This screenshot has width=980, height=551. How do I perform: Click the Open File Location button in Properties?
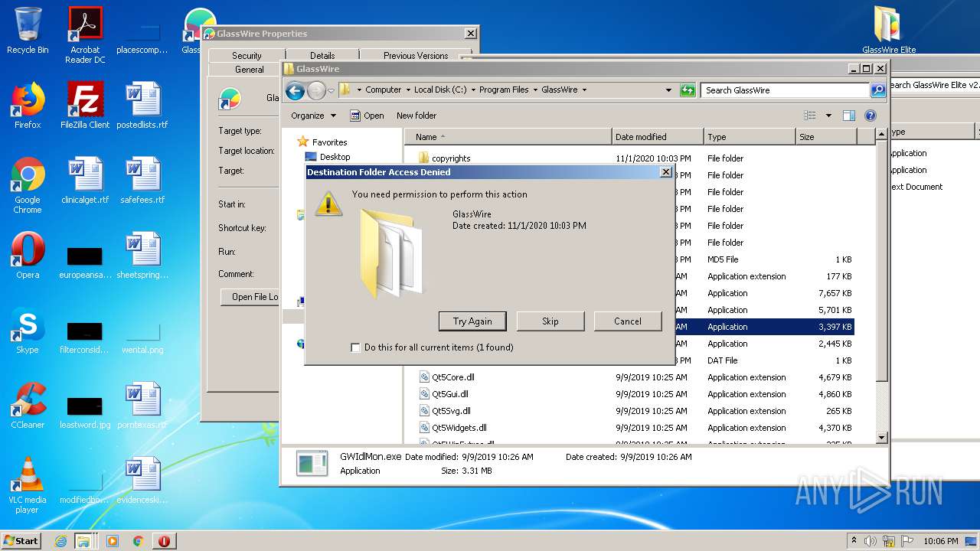coord(250,297)
